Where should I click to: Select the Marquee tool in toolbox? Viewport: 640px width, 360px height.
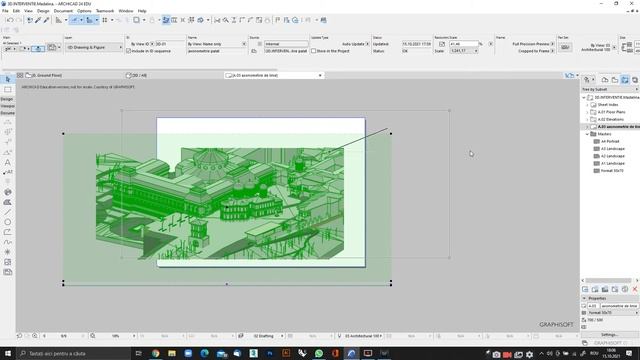pos(7,89)
